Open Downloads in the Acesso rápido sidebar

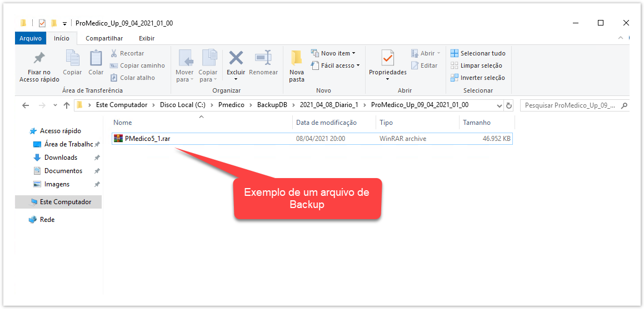[61, 158]
